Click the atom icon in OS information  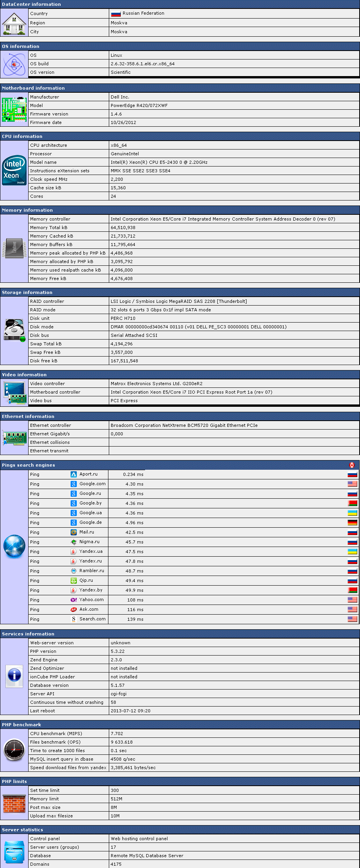(x=14, y=64)
